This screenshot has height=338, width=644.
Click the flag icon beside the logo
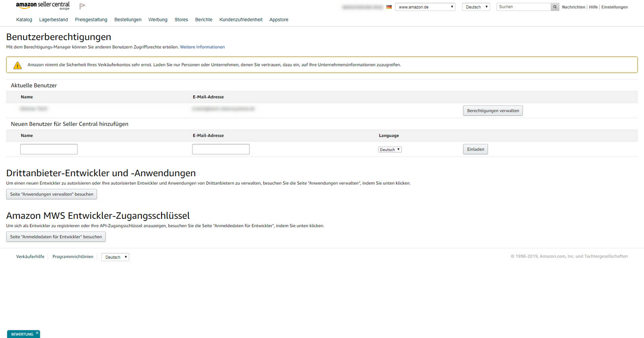pyautogui.click(x=82, y=6)
